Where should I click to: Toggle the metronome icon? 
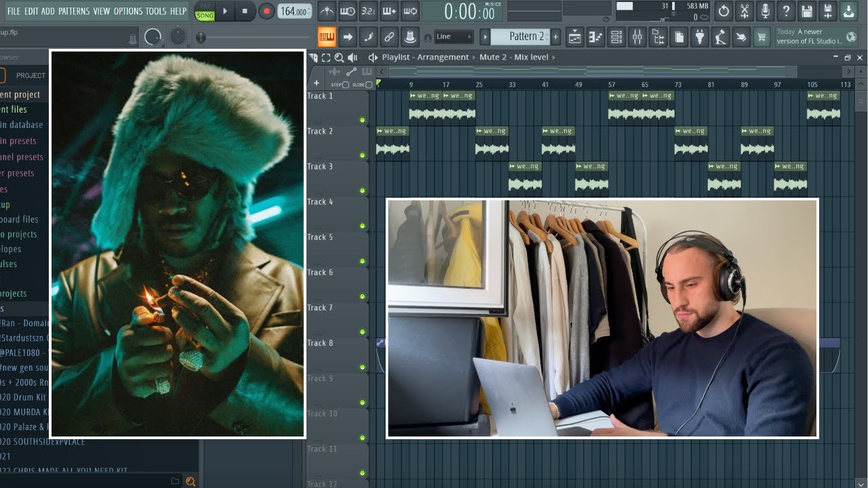click(326, 12)
